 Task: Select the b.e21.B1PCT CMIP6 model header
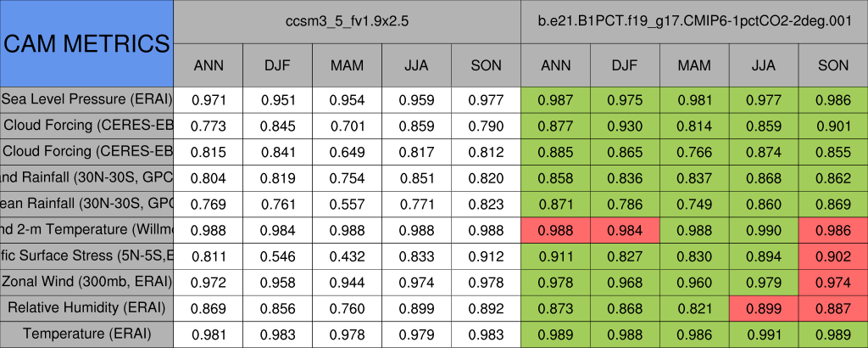point(694,22)
